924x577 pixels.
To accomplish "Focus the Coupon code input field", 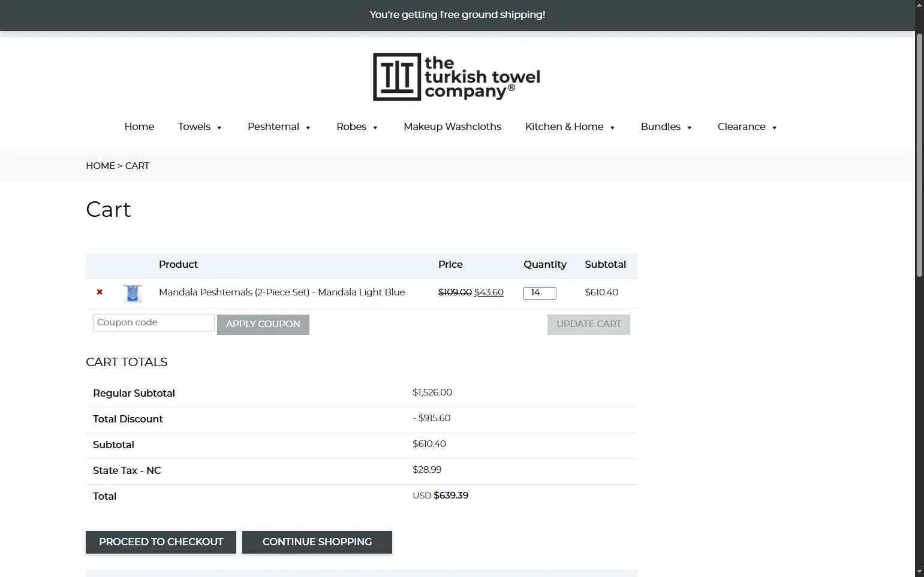I will click(154, 323).
